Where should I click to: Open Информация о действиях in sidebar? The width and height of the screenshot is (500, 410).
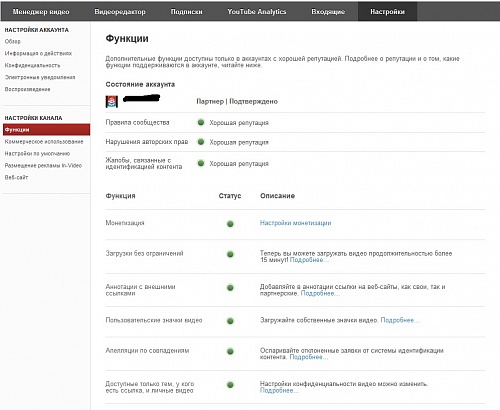[x=38, y=53]
